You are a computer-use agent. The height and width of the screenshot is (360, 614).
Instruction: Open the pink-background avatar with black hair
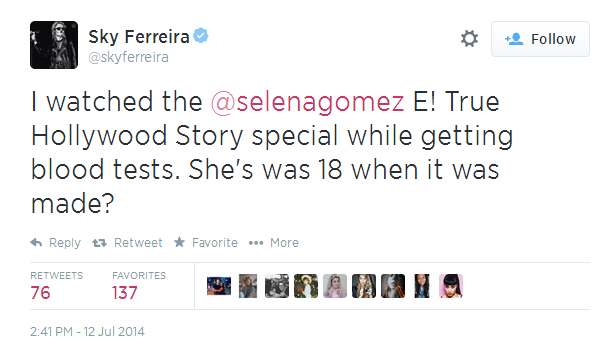pyautogui.click(x=451, y=286)
